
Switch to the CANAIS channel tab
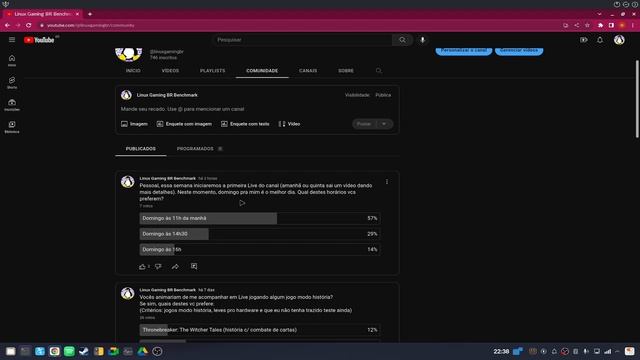308,71
